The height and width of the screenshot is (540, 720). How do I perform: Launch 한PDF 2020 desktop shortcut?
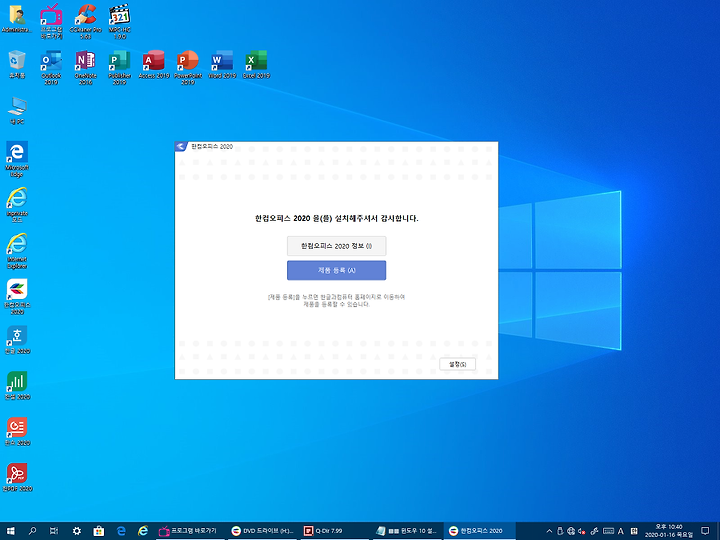point(17,478)
